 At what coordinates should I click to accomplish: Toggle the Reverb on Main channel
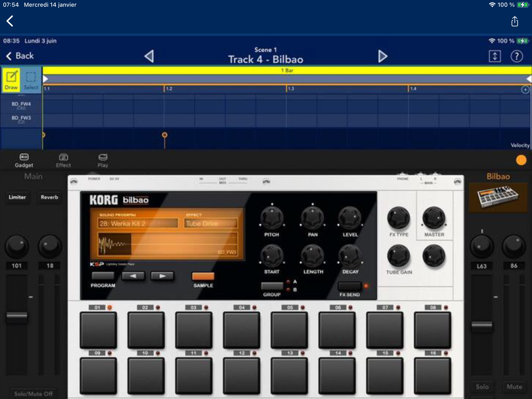pos(49,197)
